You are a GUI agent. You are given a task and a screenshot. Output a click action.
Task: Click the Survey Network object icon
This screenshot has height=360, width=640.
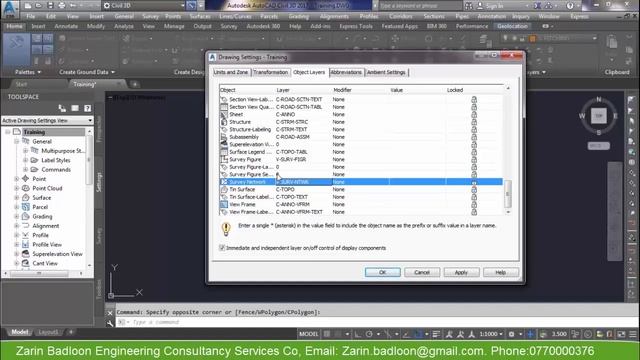(224, 182)
